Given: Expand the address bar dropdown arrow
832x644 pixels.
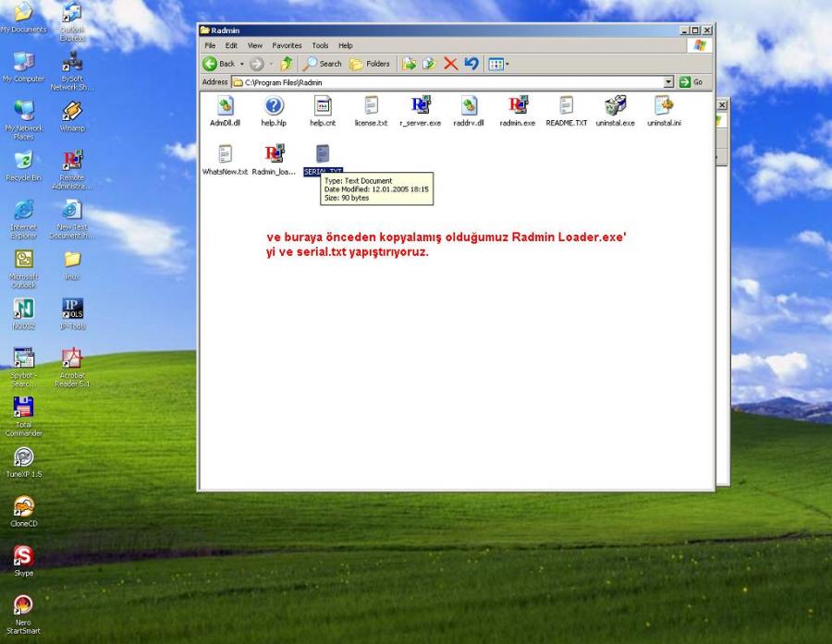Looking at the screenshot, I should pyautogui.click(x=668, y=82).
